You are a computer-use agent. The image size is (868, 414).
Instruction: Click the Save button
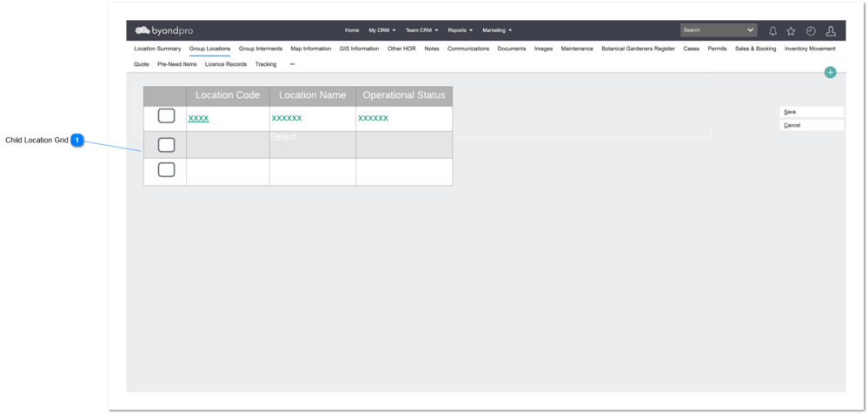[x=812, y=112]
